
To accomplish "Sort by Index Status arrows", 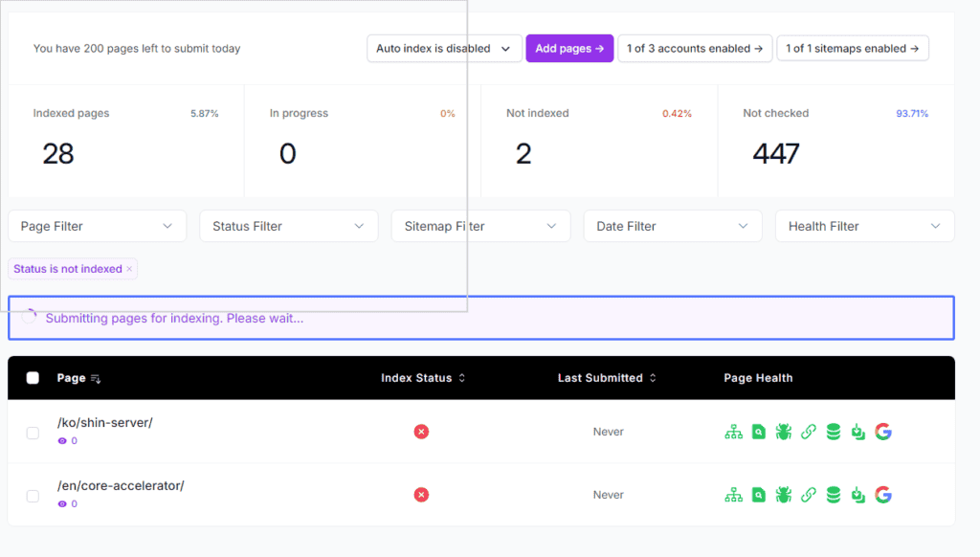I will 462,378.
